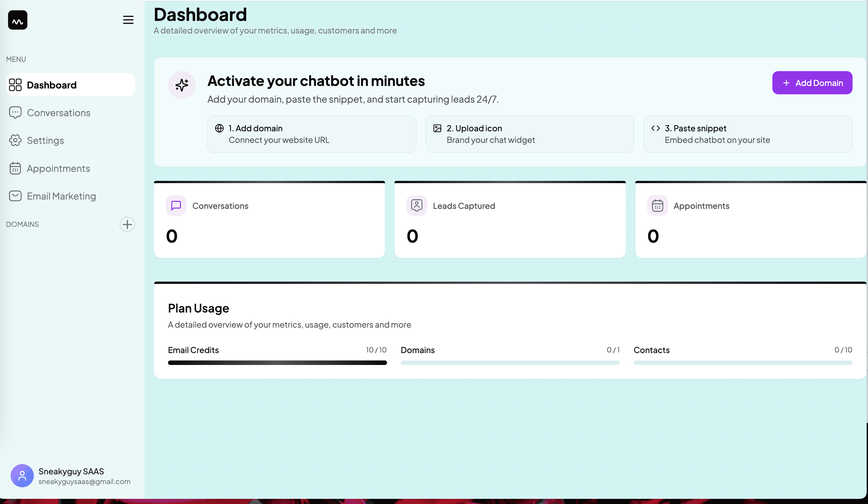Image resolution: width=868 pixels, height=504 pixels.
Task: Click the Appointments stat card calendar icon
Action: [x=657, y=206]
